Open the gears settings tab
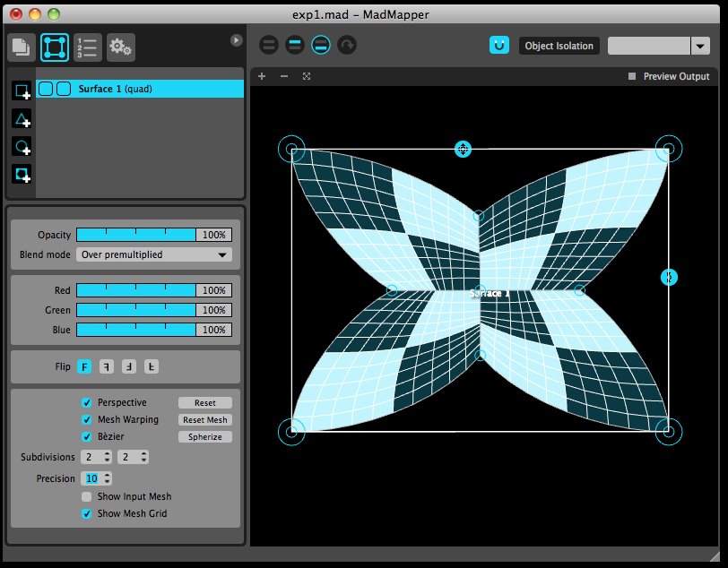This screenshot has width=728, height=568. [121, 47]
